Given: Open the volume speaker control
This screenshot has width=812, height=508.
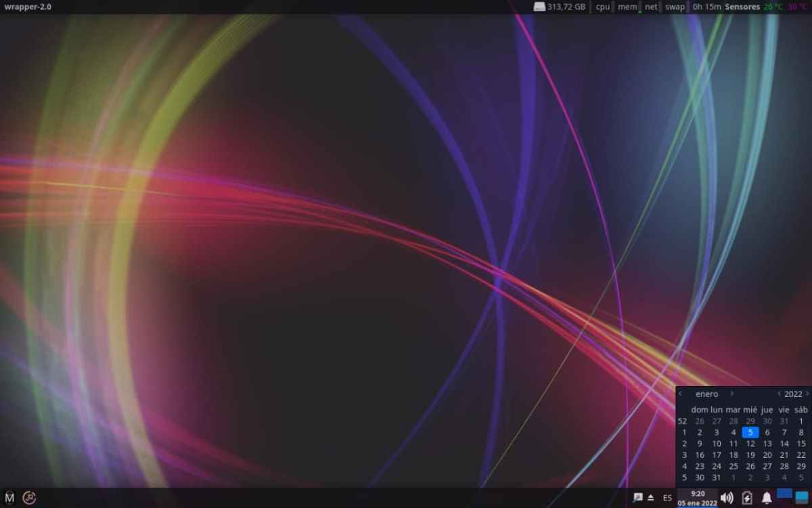Looking at the screenshot, I should pos(727,498).
